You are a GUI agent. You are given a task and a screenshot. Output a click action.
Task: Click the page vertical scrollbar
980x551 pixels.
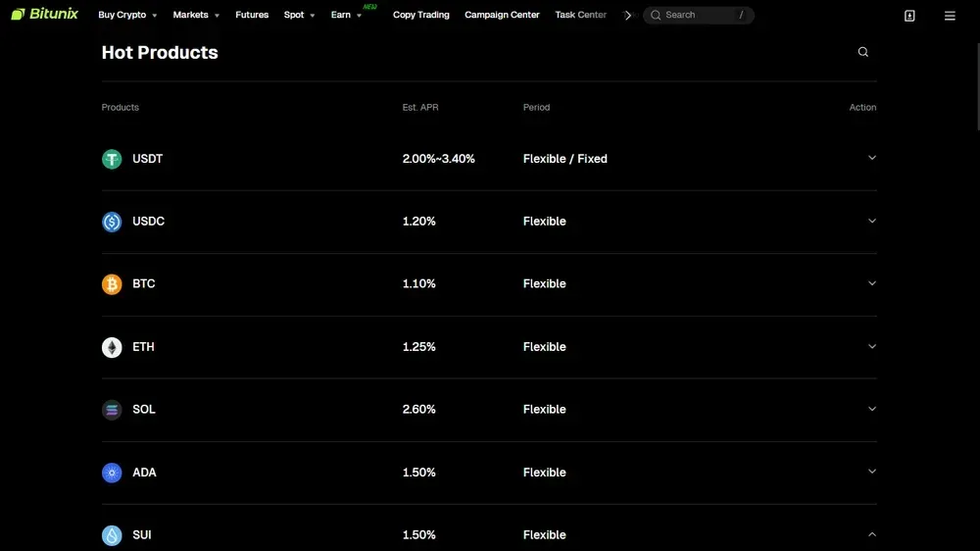tap(977, 87)
